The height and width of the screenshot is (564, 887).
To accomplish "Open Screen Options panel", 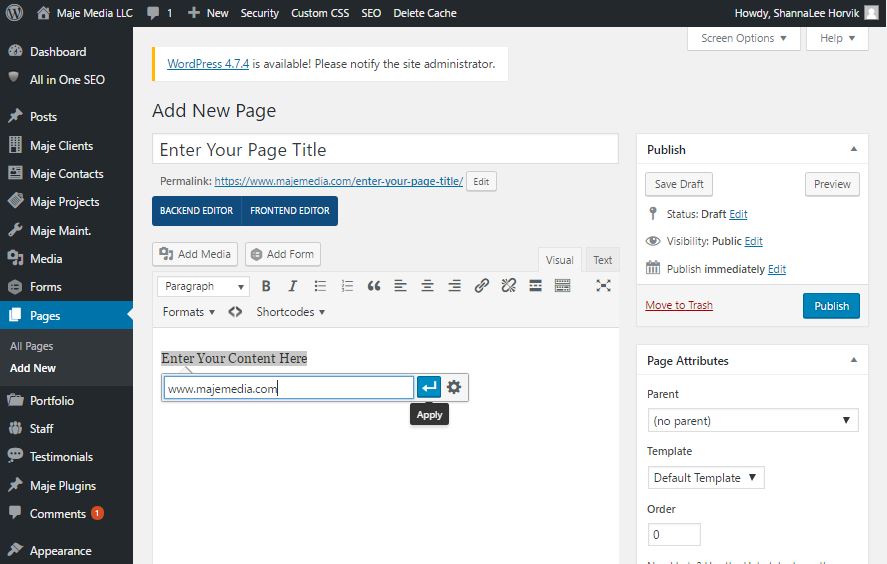I will tap(744, 38).
